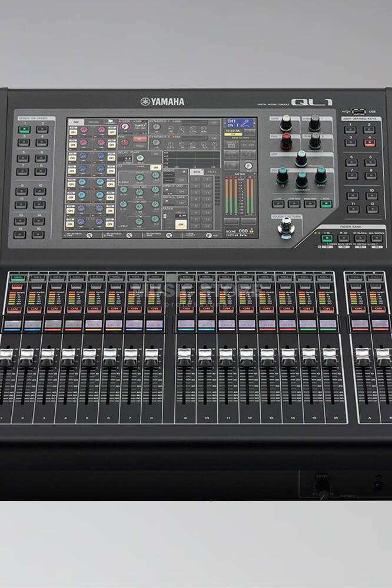
Task: Toggle the lit Sends On Fader key 1
Action: coord(24,130)
